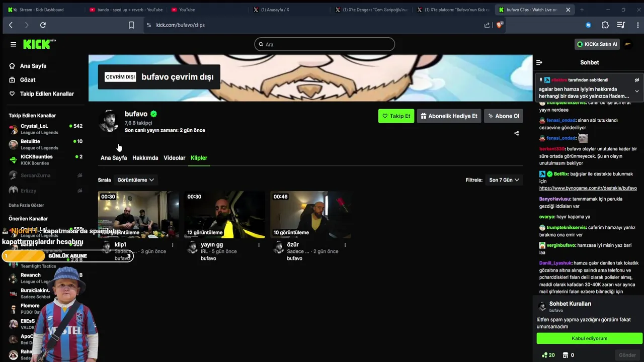
Task: Expand the pinned message chevron
Action: 636,92
